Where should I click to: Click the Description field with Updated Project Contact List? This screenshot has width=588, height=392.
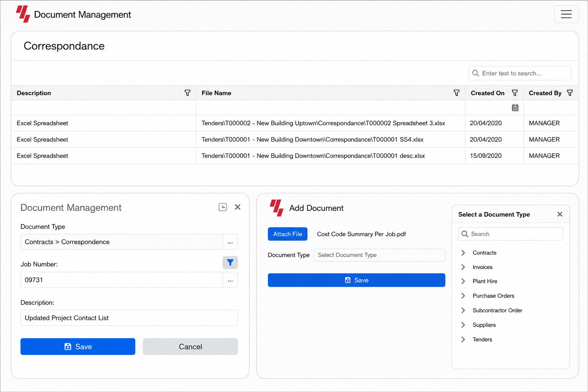(129, 318)
